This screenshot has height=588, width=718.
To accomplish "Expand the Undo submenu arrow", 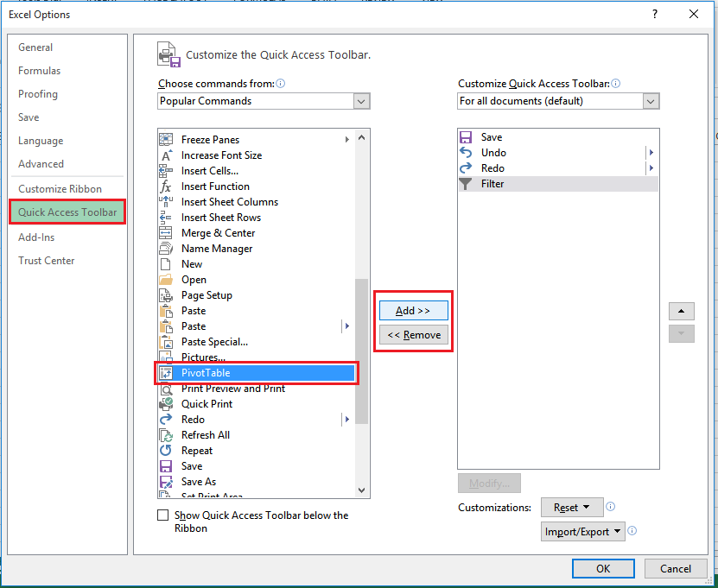I will tap(651, 152).
